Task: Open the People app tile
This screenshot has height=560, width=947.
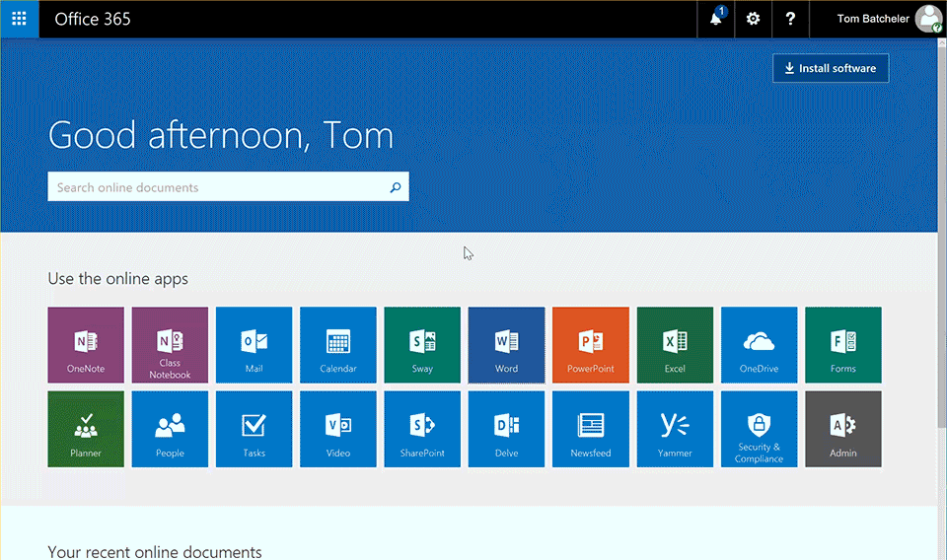Action: click(170, 429)
